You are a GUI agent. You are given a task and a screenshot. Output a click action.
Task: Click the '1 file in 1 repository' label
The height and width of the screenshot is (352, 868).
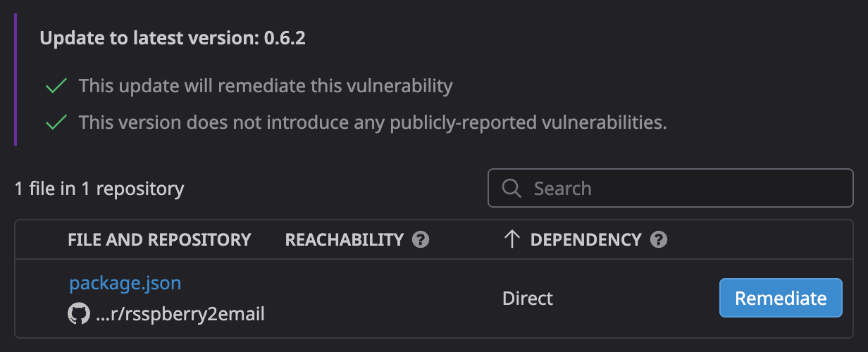click(99, 188)
